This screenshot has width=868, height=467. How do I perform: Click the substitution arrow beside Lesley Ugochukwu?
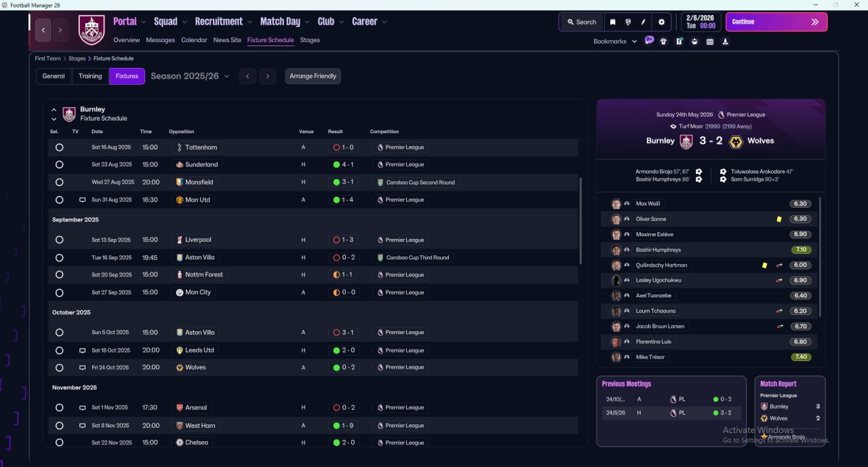click(779, 280)
